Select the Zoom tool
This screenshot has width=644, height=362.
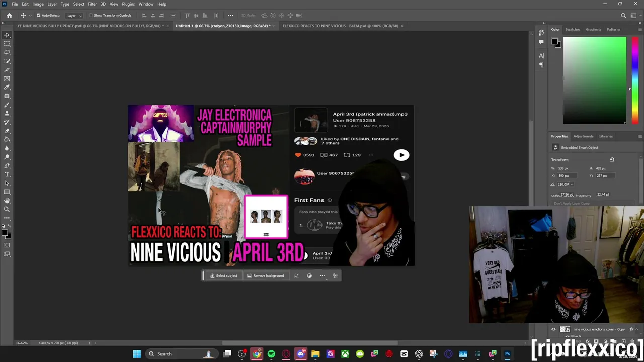click(x=7, y=209)
